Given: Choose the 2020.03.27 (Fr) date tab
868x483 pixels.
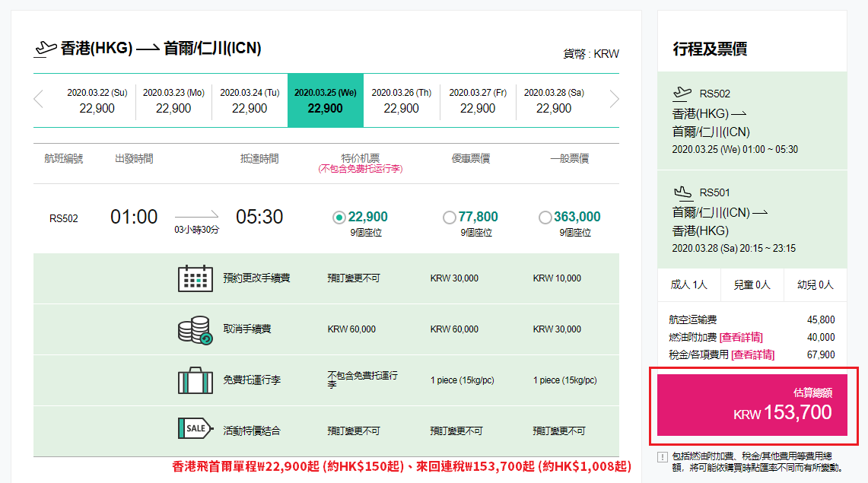Looking at the screenshot, I should click(478, 100).
